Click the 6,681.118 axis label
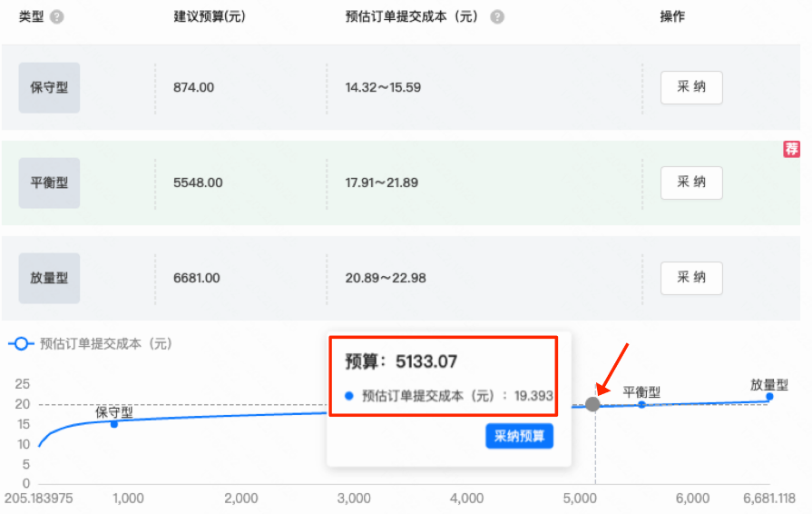This screenshot has width=812, height=514. pos(769,499)
